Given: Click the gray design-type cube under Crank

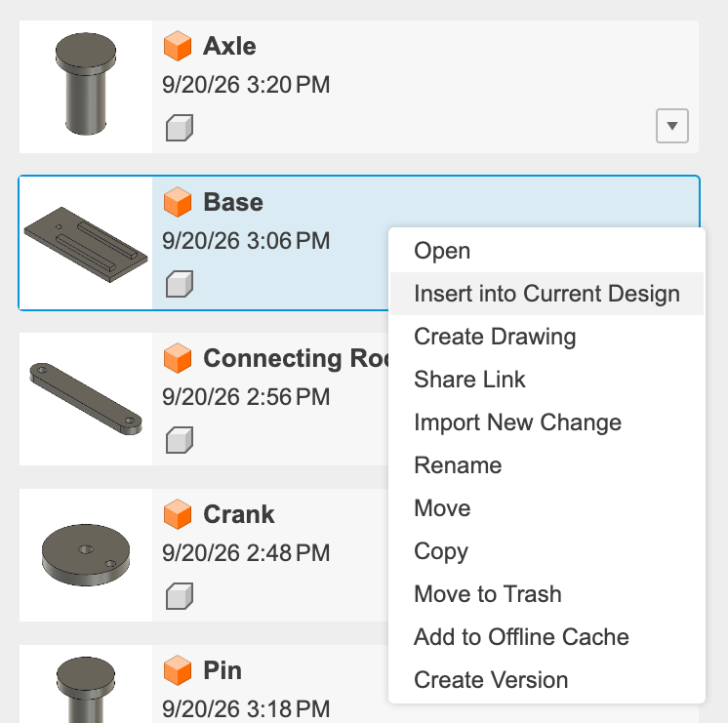Looking at the screenshot, I should click(180, 596).
